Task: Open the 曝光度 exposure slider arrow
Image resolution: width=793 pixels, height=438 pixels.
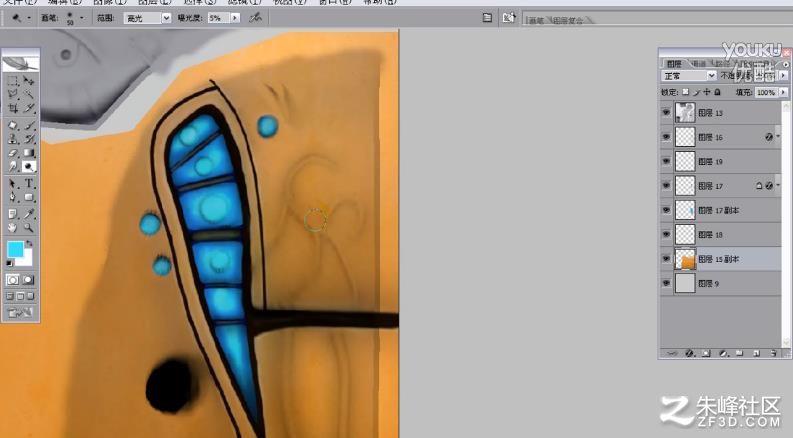Action: [x=235, y=18]
